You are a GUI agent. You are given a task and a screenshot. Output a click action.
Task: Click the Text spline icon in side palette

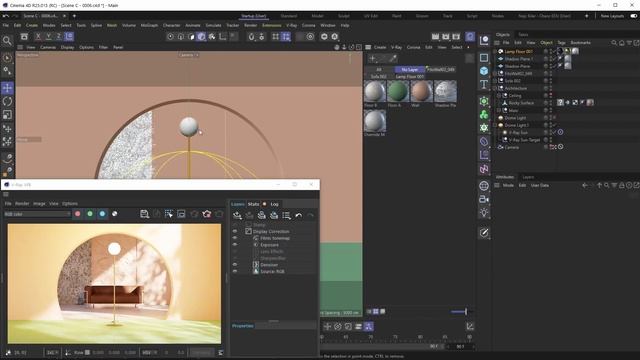point(484,84)
